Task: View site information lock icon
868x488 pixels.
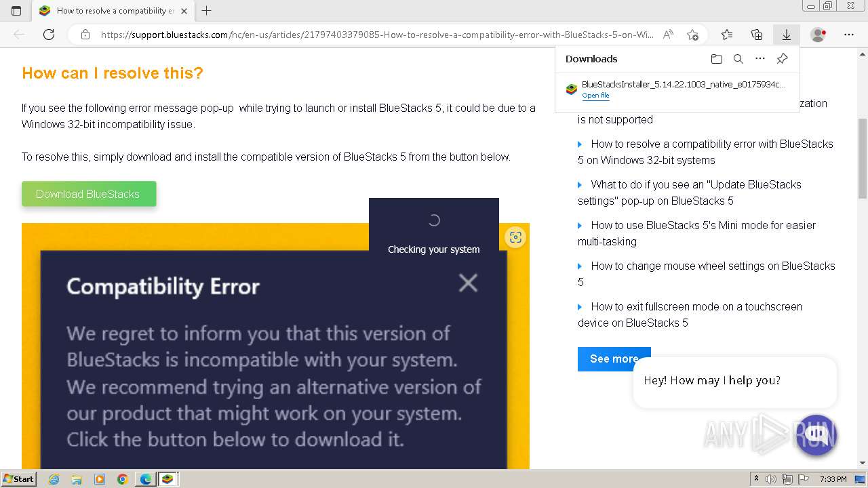Action: pyautogui.click(x=85, y=35)
